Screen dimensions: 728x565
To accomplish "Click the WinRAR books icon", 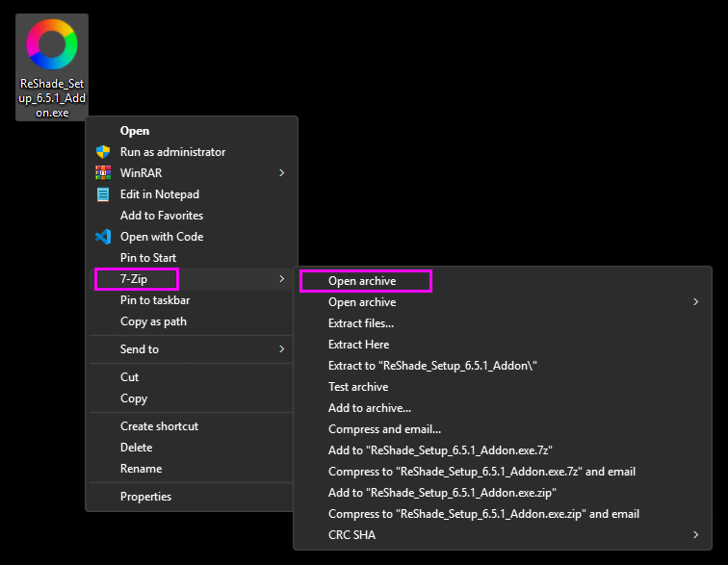I will (103, 172).
